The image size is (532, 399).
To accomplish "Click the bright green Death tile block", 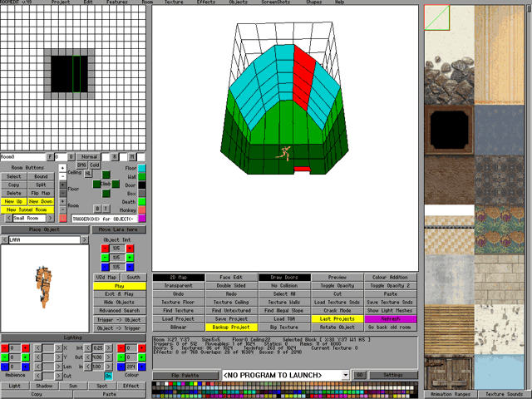I will click(142, 201).
